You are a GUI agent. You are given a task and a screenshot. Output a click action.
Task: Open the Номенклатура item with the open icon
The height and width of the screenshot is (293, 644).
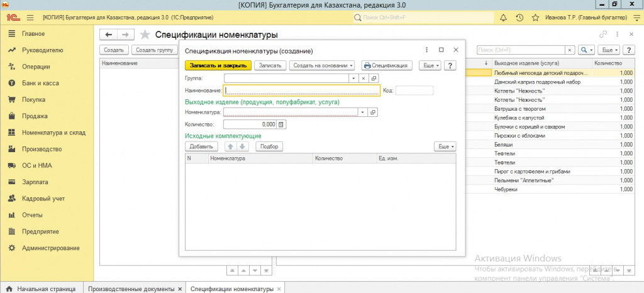(374, 112)
